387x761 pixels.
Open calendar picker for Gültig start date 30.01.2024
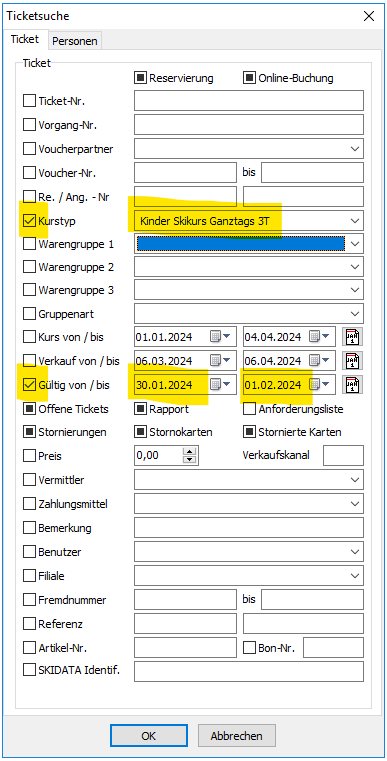click(219, 385)
